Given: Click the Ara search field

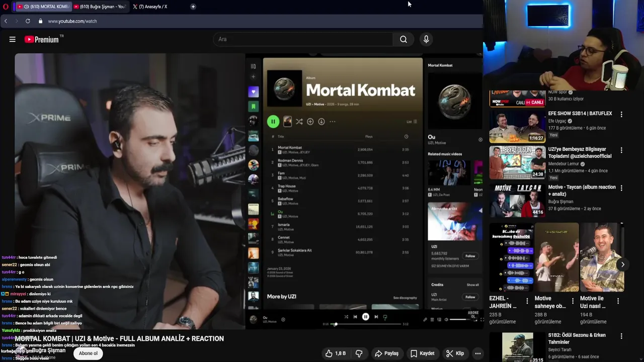Looking at the screenshot, I should pyautogui.click(x=303, y=39).
